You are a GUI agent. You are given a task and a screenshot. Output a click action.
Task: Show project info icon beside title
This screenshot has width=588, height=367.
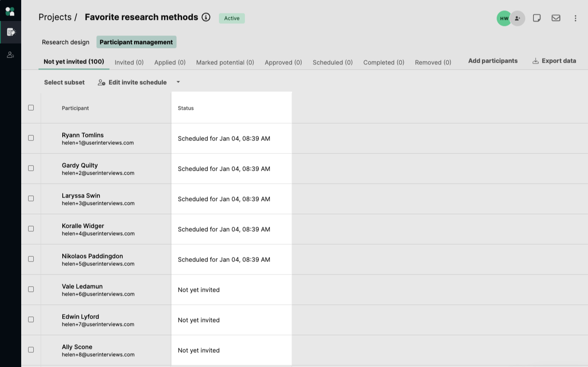206,17
